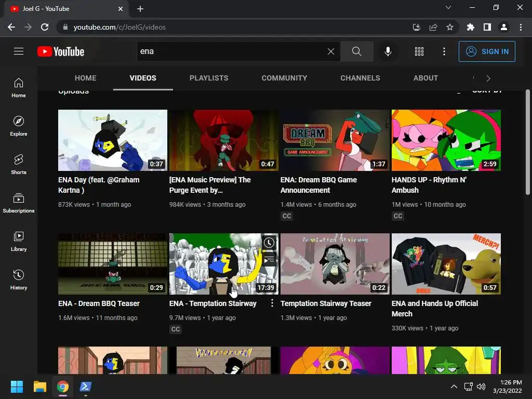
Task: Go back in Chrome
Action: click(11, 27)
